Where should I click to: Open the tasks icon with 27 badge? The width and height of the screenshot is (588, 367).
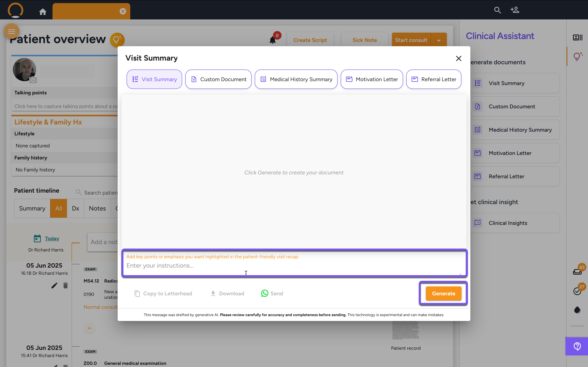tap(577, 291)
